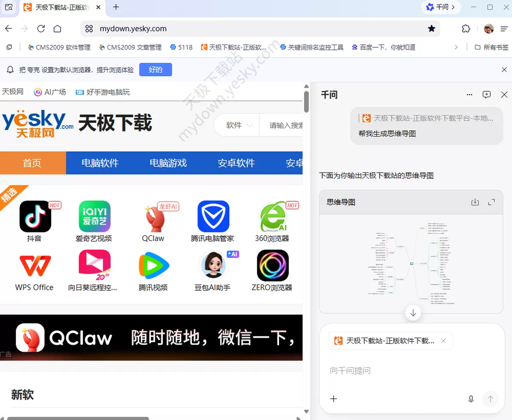Select the 安卓软件 navigation tab
Image resolution: width=512 pixels, height=420 pixels.
[x=236, y=163]
